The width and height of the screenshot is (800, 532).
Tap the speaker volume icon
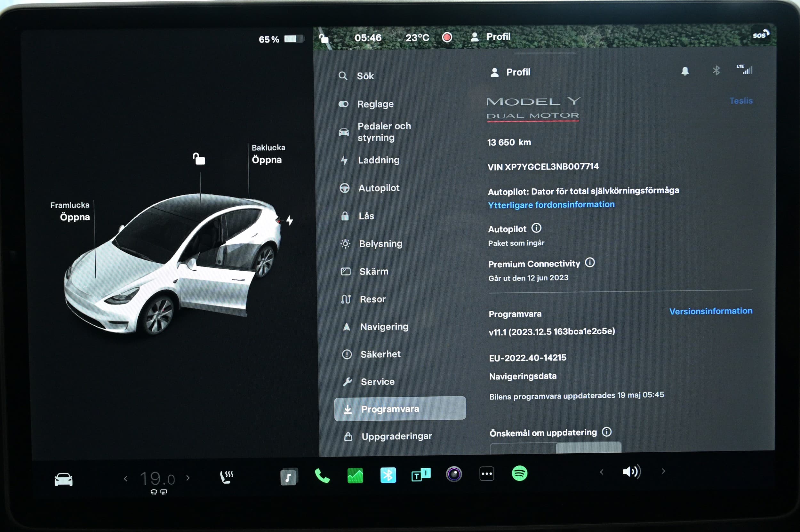631,471
